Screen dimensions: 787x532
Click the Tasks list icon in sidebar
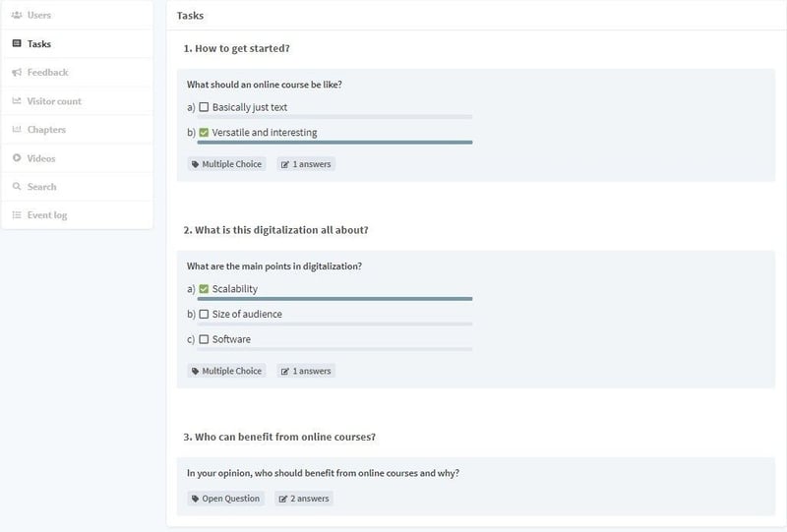pos(17,43)
